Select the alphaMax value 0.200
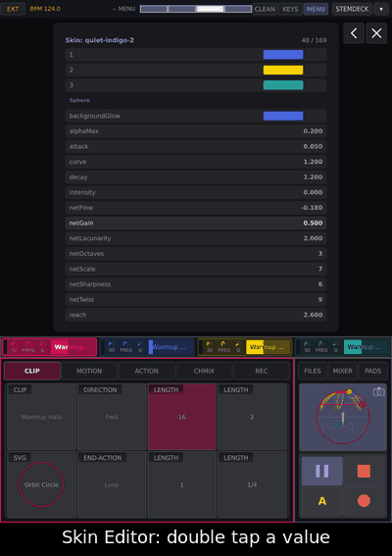This screenshot has width=392, height=556. coord(313,131)
